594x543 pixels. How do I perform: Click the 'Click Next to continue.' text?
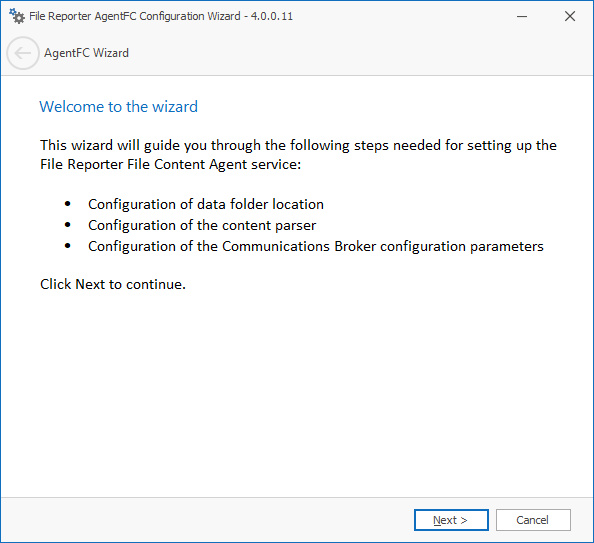tap(113, 285)
